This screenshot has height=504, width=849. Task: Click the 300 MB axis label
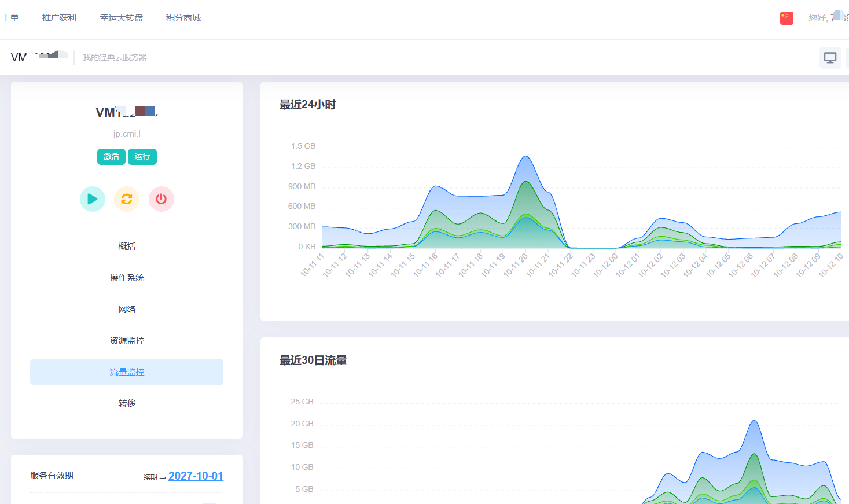(x=302, y=226)
